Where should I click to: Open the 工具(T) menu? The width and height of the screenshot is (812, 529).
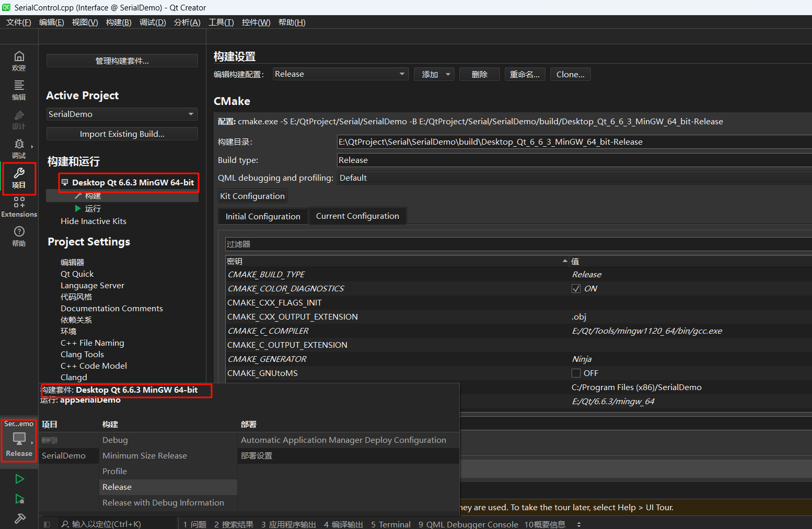point(221,22)
